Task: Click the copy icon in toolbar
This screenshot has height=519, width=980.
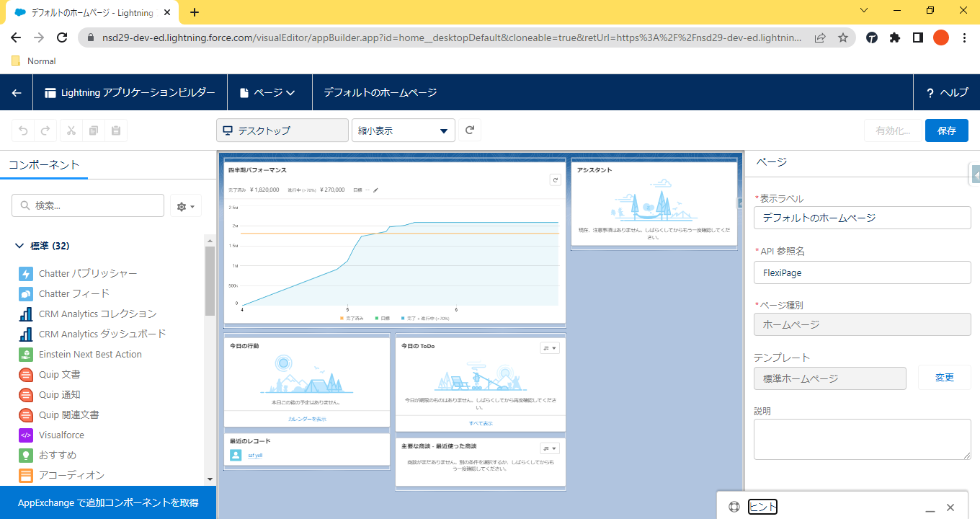Action: pos(93,130)
